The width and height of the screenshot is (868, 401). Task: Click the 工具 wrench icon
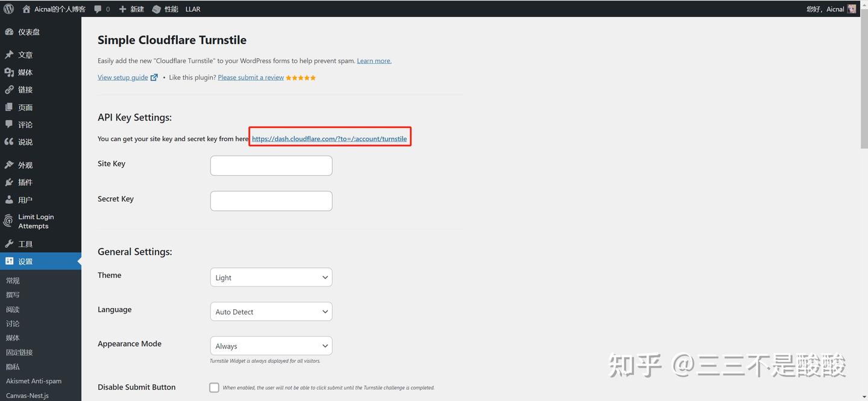click(x=9, y=244)
